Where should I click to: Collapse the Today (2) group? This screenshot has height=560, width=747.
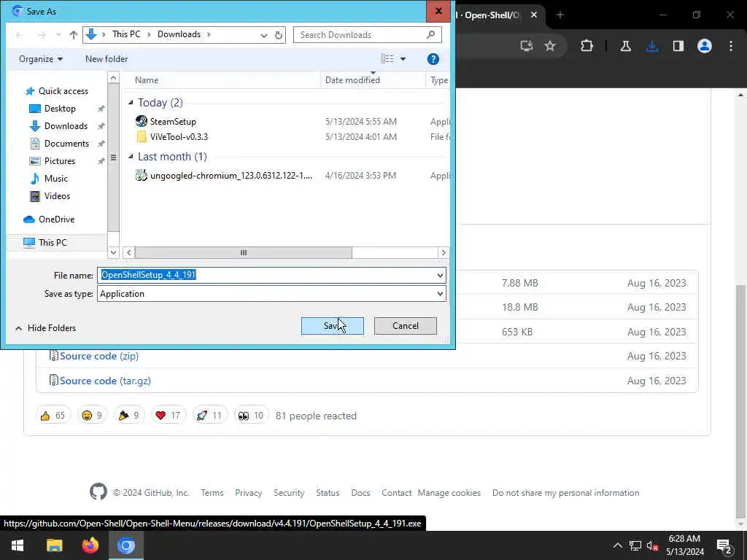[x=131, y=102]
